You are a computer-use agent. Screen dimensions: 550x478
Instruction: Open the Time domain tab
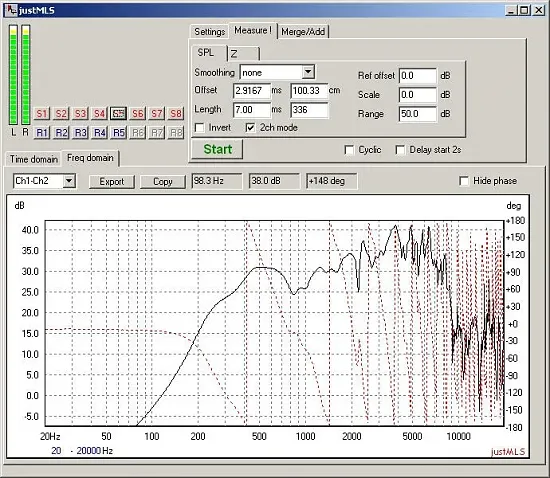click(34, 159)
